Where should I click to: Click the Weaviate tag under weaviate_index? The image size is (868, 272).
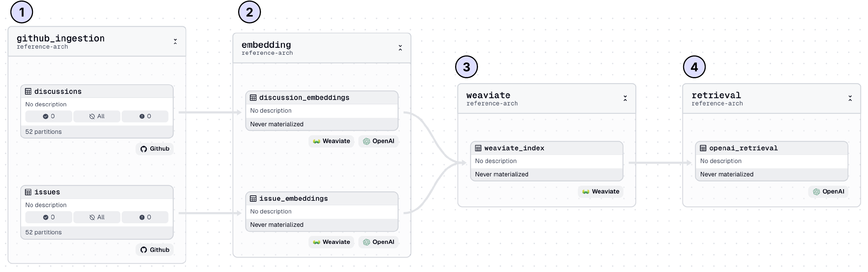click(600, 191)
